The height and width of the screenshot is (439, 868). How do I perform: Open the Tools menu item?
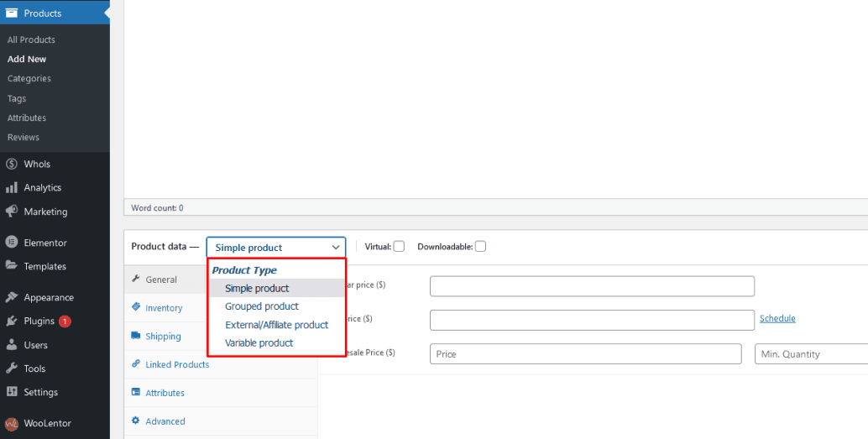point(55,368)
